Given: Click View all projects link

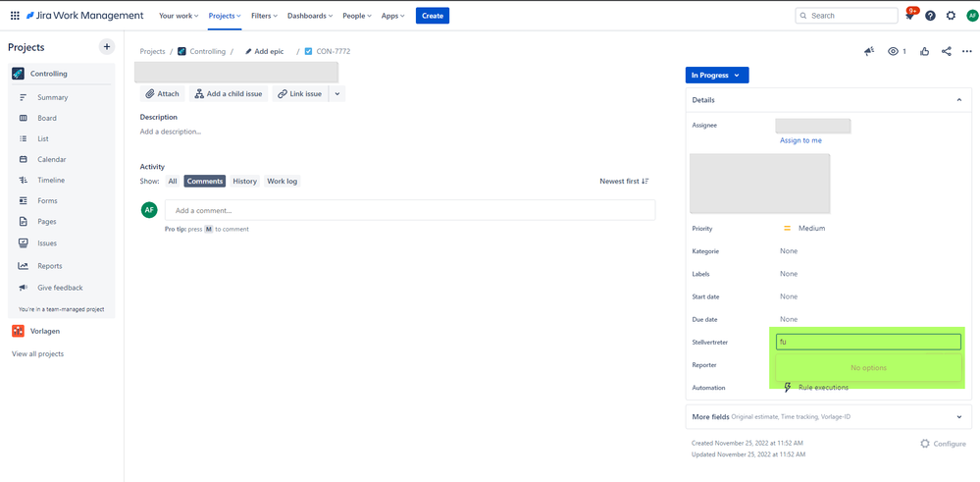Looking at the screenshot, I should 37,353.
